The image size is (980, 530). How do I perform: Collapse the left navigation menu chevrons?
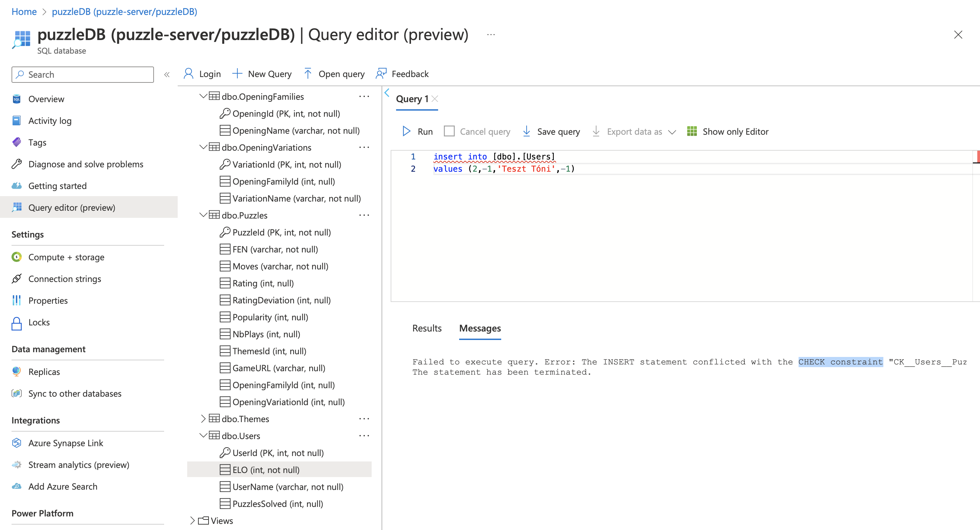(166, 75)
